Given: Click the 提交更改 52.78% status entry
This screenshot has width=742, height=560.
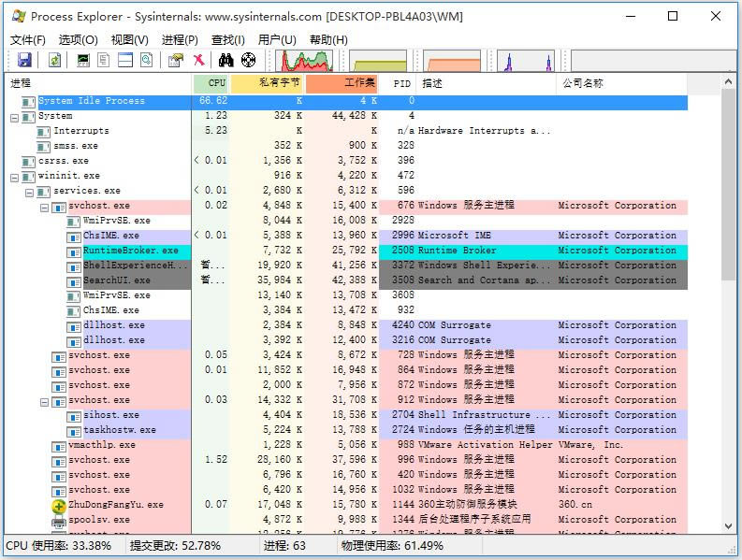Looking at the screenshot, I should (175, 546).
